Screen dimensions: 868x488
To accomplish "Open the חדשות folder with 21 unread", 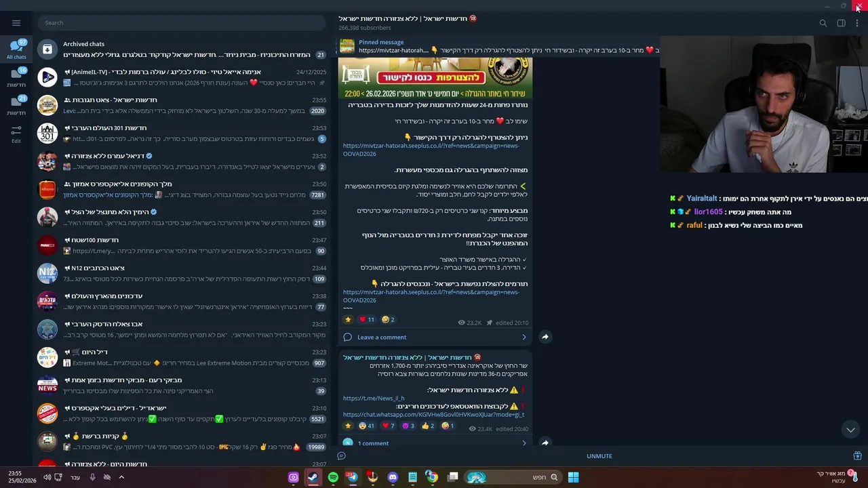I will 16,105.
